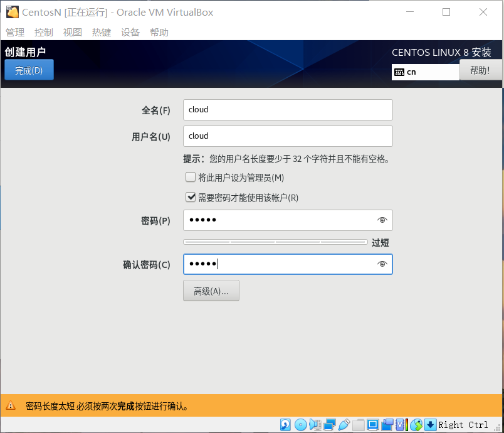504x433 pixels.
Task: Click the USB devices status icon
Action: pos(344,425)
